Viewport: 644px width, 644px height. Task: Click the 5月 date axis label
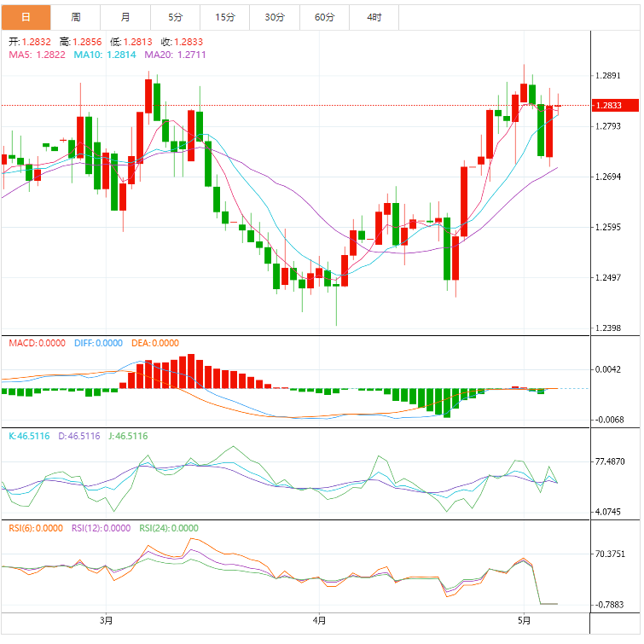coord(524,620)
